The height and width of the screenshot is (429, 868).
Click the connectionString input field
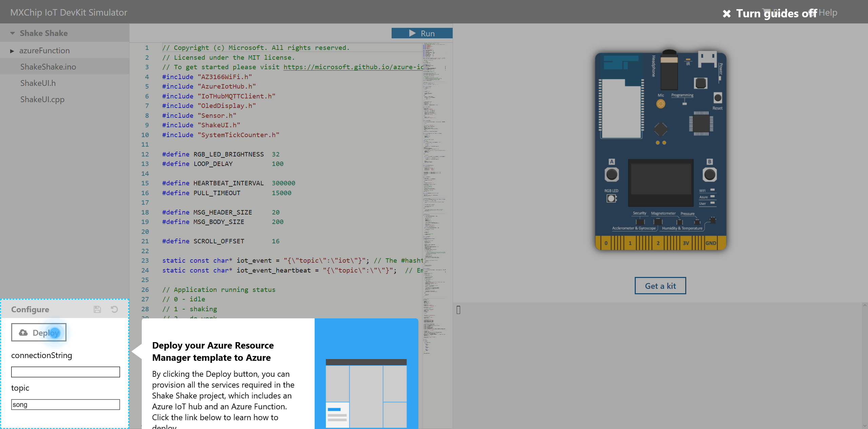pos(65,372)
